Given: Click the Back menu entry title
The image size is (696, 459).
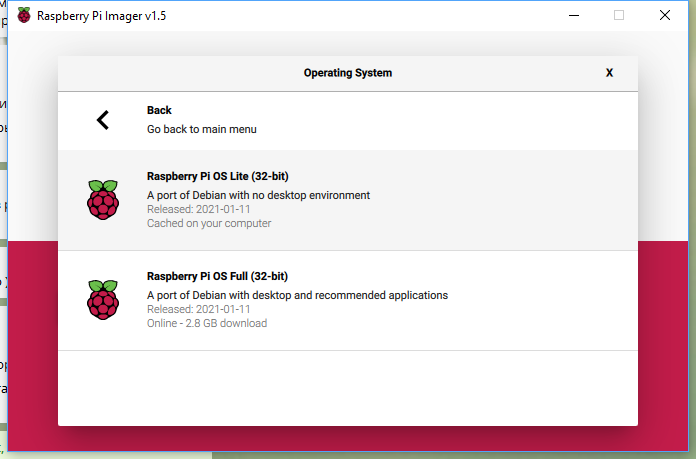Looking at the screenshot, I should pyautogui.click(x=159, y=110).
